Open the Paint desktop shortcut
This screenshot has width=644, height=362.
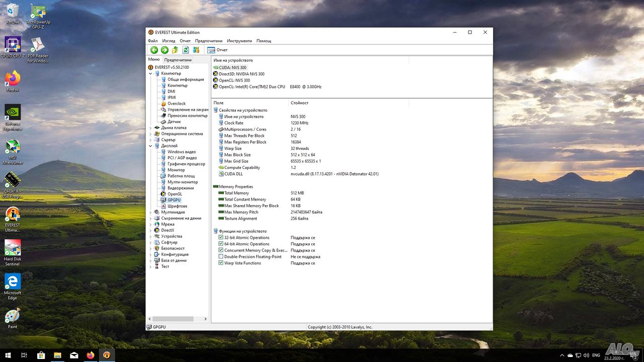(x=13, y=318)
